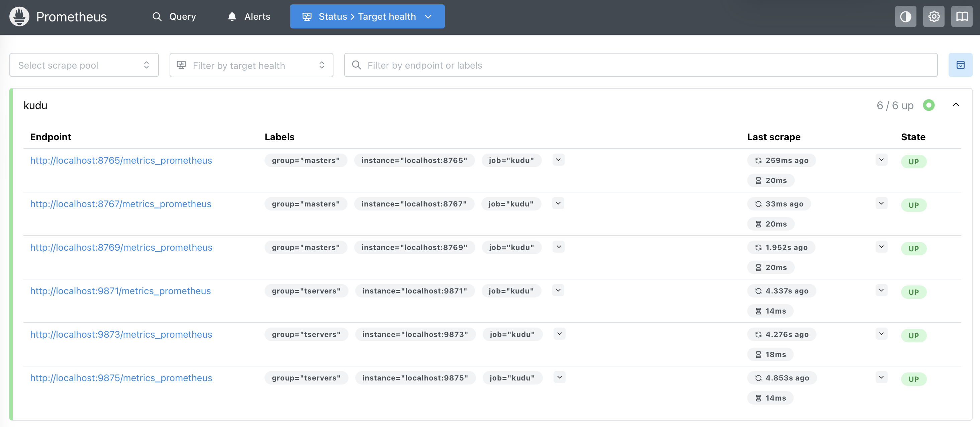980x427 pixels.
Task: Click the instance="localhost:9873" label chip
Action: click(x=415, y=334)
